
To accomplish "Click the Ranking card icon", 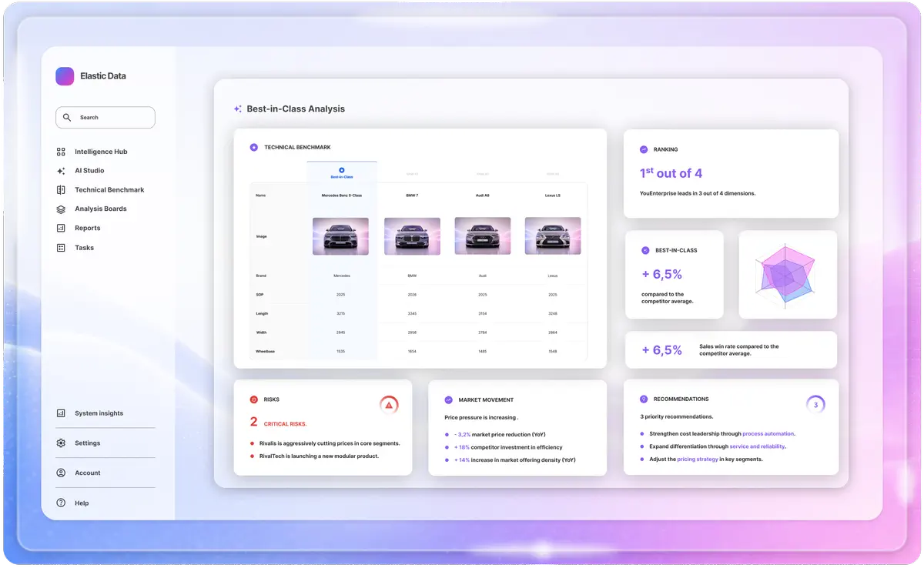I will click(644, 149).
